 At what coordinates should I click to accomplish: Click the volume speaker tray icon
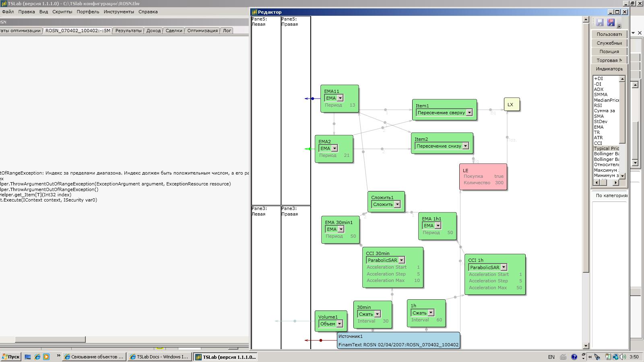pos(623,357)
